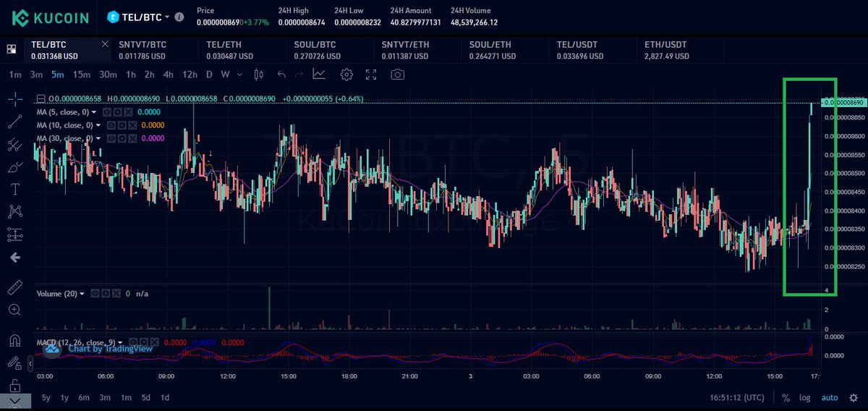Close the TEL/BTC tab
868x411 pixels.
click(x=104, y=44)
